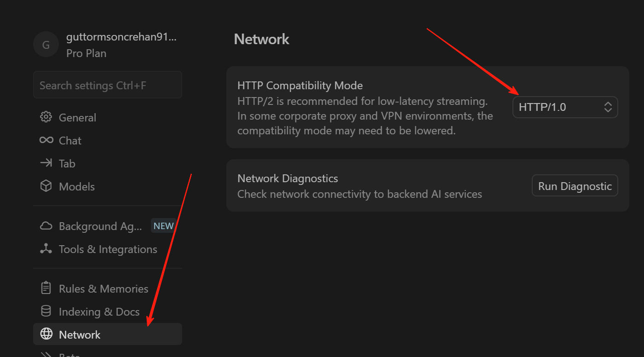The height and width of the screenshot is (357, 644).
Task: Select the Chat infinity icon
Action: point(46,140)
